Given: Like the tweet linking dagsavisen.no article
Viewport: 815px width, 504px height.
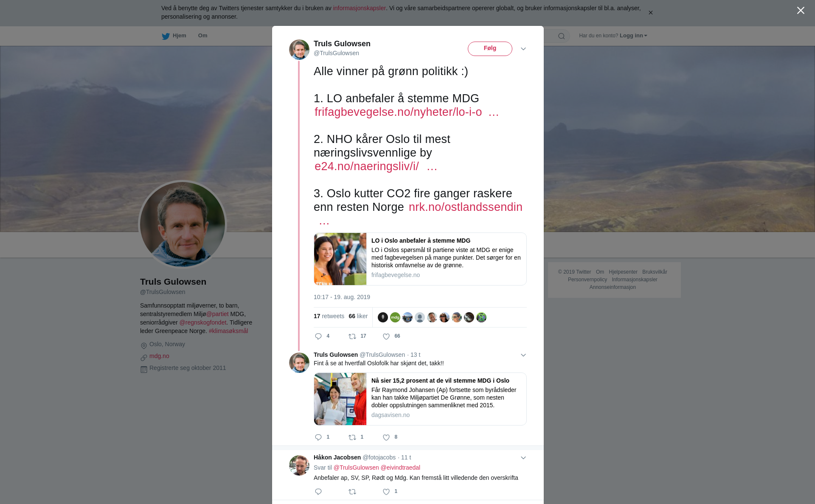Looking at the screenshot, I should pyautogui.click(x=386, y=437).
